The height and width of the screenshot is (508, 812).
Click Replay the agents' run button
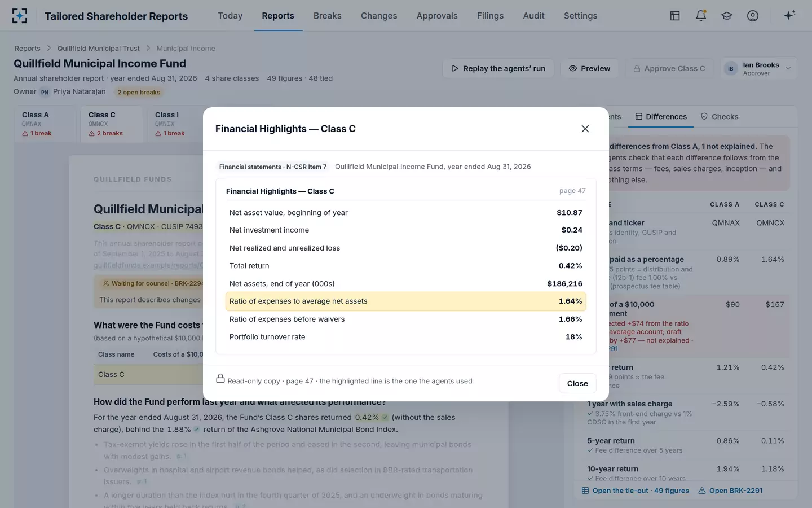pos(498,68)
